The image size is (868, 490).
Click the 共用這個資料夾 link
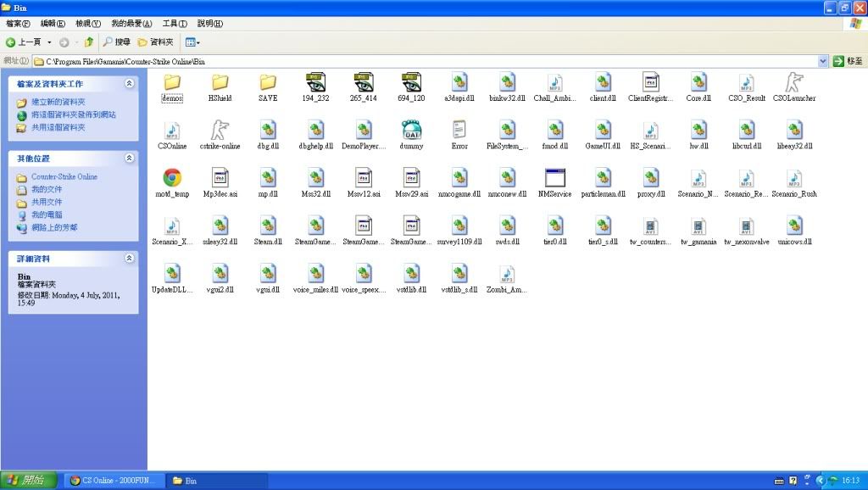tap(58, 127)
